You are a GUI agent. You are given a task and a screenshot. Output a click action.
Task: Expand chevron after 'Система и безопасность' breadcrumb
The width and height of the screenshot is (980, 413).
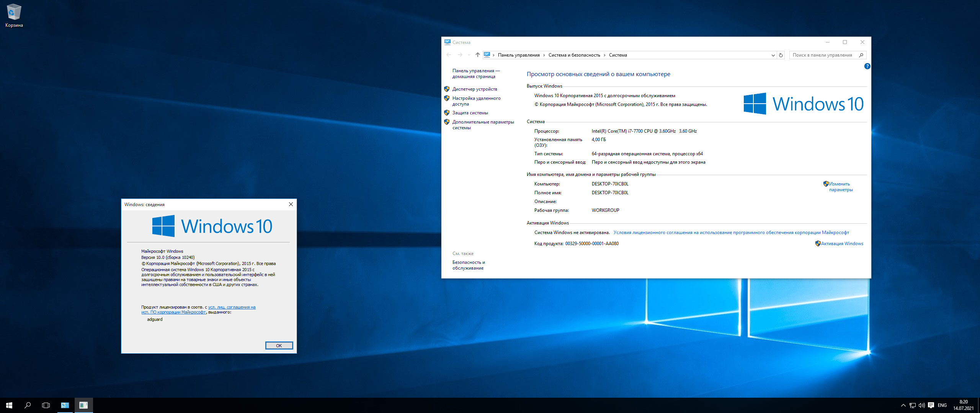604,55
